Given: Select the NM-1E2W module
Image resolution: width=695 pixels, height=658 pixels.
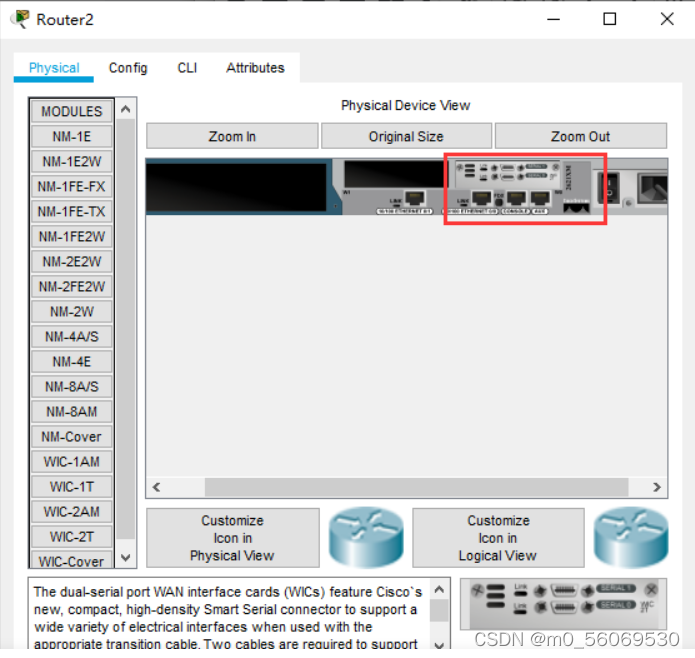Looking at the screenshot, I should point(72,161).
